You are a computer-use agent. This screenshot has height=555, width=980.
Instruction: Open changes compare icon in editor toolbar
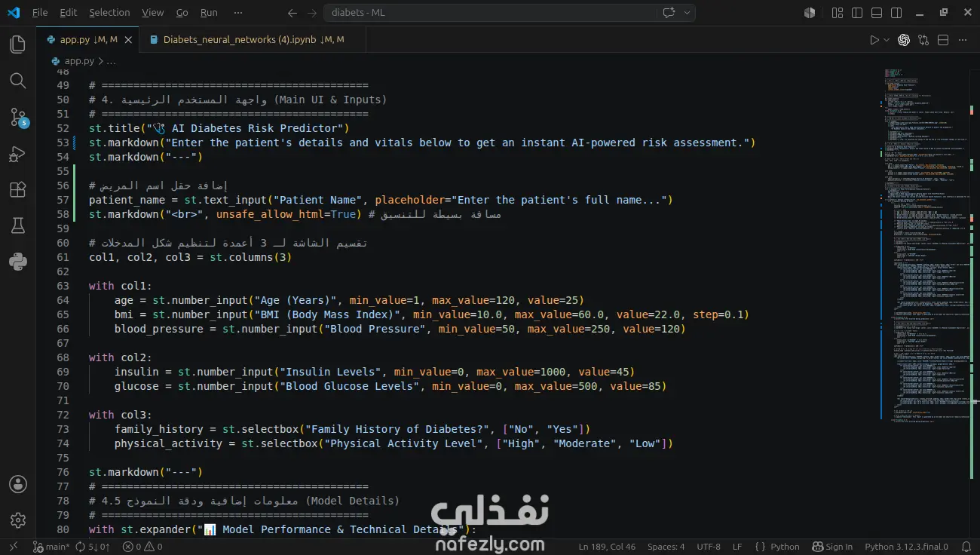click(923, 40)
